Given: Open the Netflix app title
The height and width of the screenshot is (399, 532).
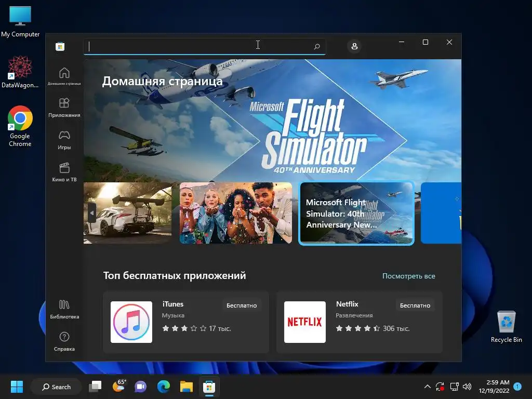Looking at the screenshot, I should [347, 304].
